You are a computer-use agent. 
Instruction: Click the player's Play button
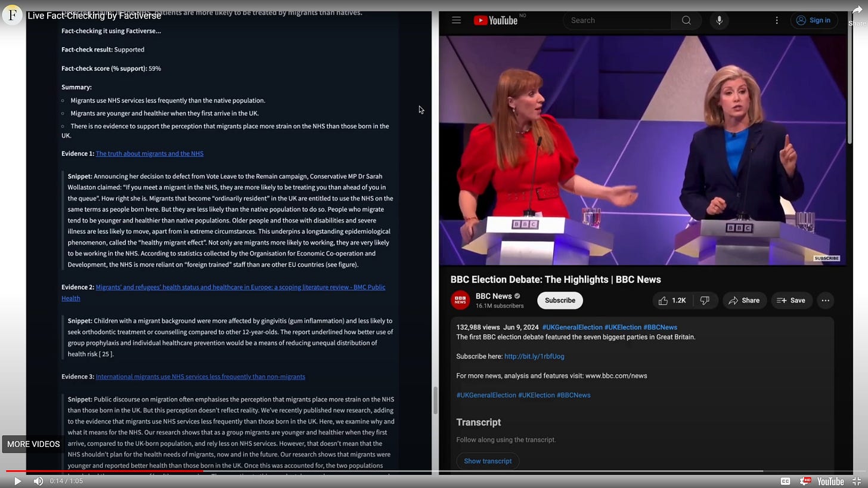click(x=17, y=481)
